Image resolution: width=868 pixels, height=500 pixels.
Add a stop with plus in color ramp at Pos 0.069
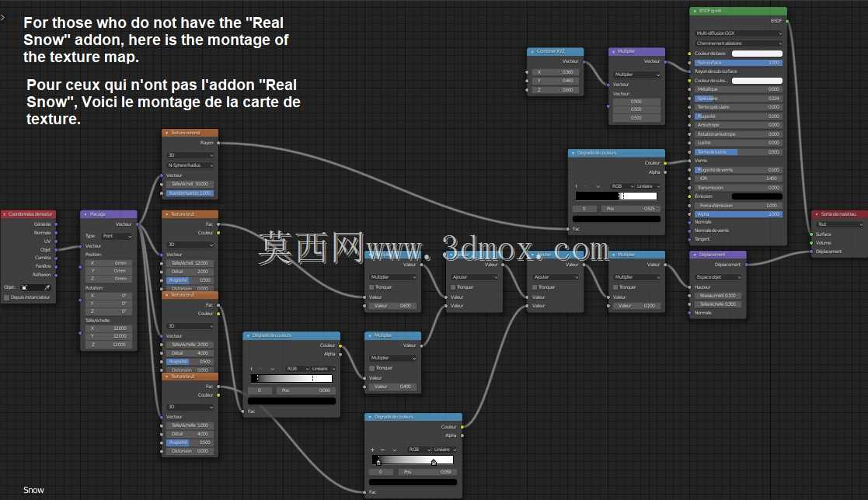point(251,368)
